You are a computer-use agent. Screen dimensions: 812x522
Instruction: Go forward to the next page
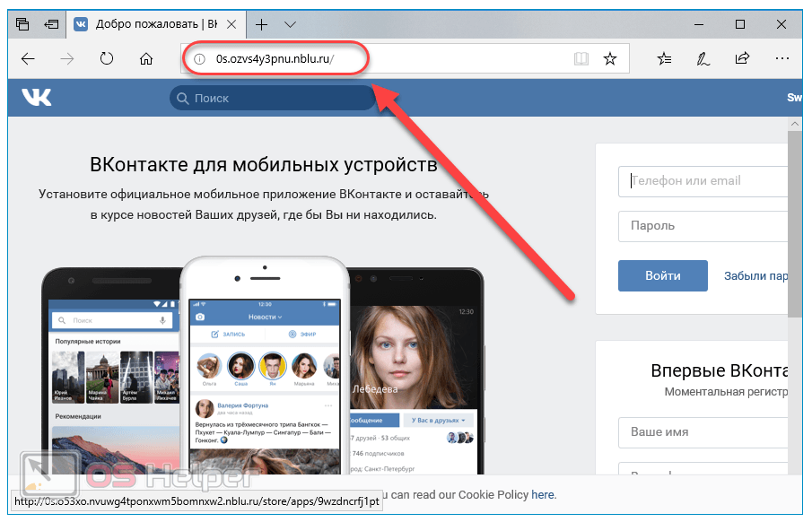pos(66,58)
